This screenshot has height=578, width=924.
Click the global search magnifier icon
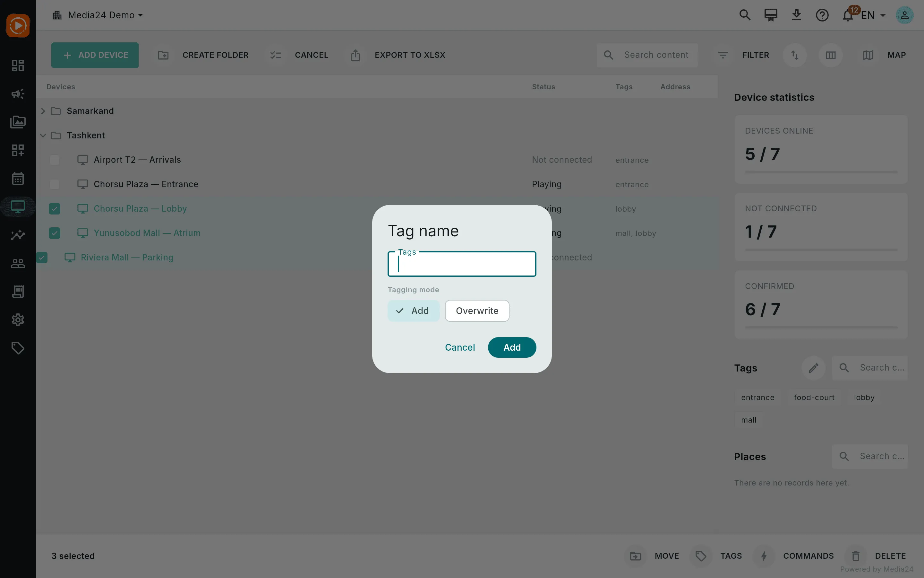[745, 15]
